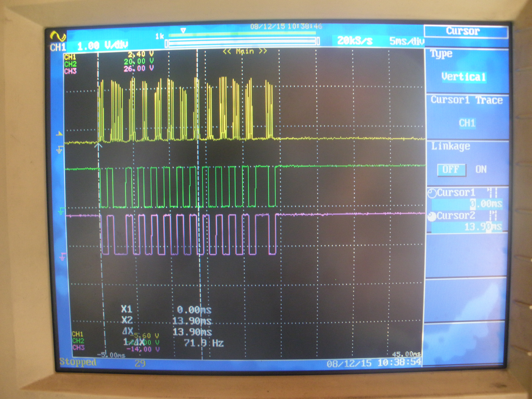Click the Cursor1 knob icon

tap(432, 193)
